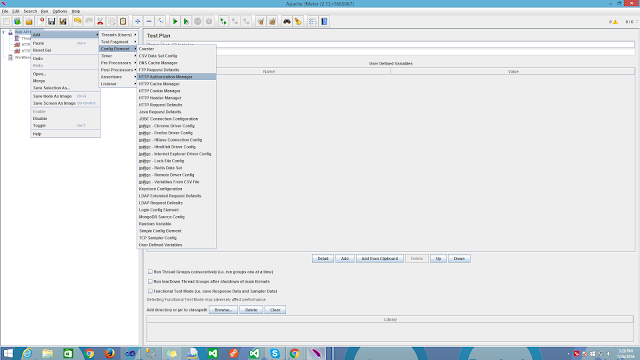Open the File menu in menu bar

[5, 11]
